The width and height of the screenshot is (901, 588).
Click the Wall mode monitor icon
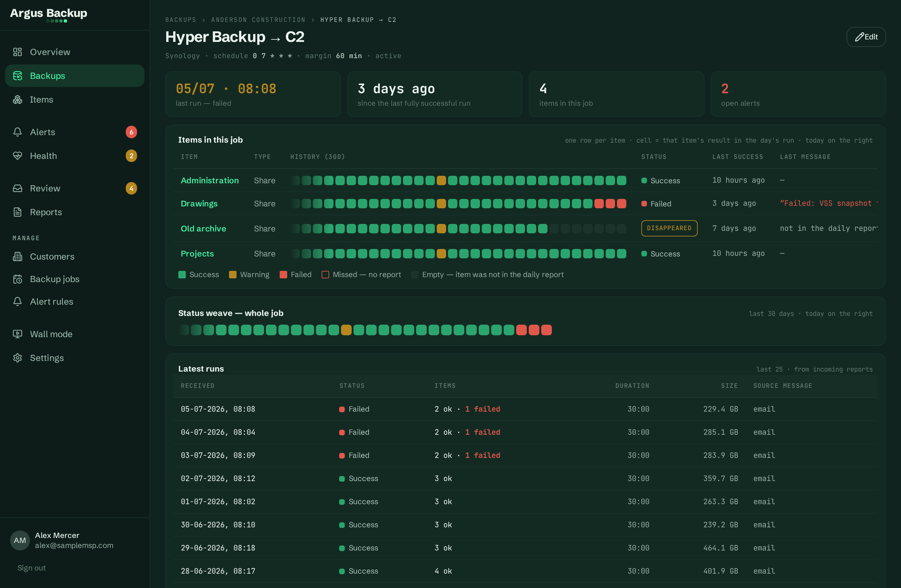pyautogui.click(x=18, y=334)
